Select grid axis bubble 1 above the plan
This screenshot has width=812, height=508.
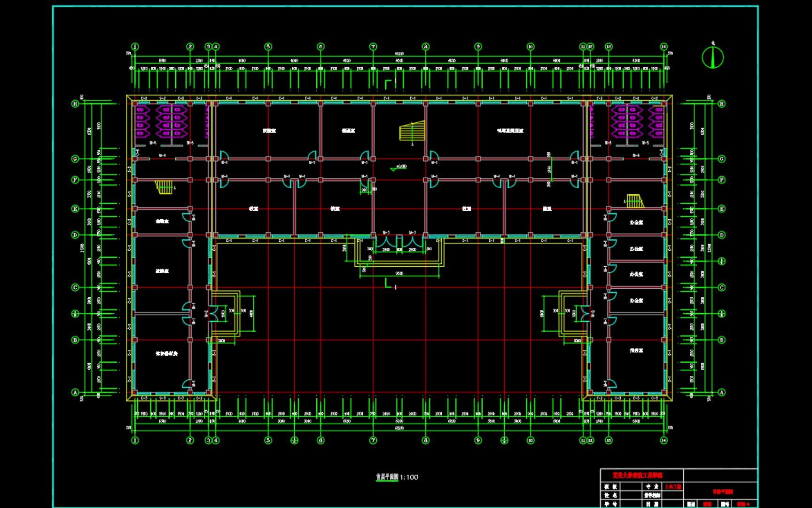[135, 47]
